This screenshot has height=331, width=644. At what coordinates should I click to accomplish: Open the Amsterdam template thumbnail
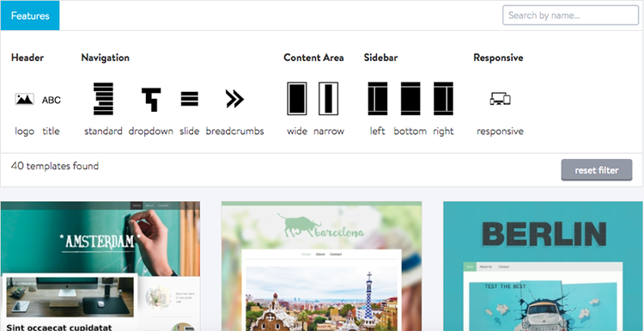pyautogui.click(x=100, y=266)
